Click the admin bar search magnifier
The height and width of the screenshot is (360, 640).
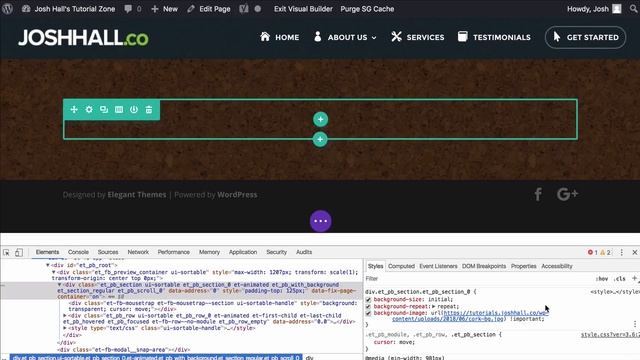[633, 9]
